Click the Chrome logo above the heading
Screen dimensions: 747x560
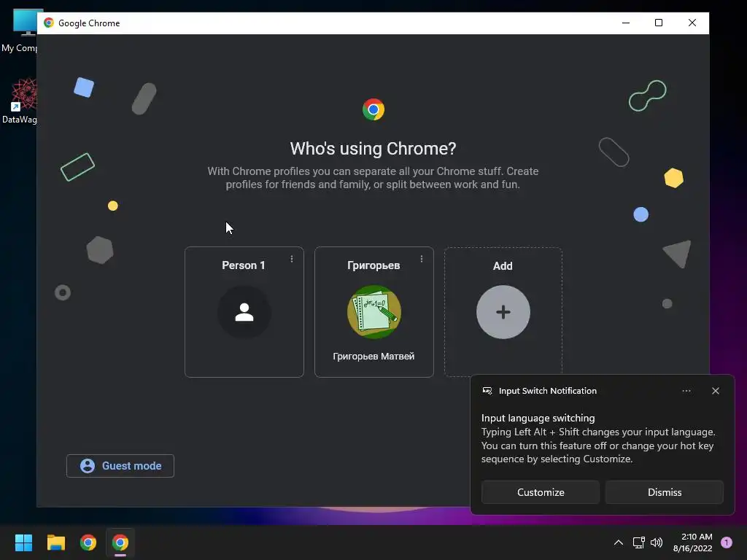tap(373, 109)
